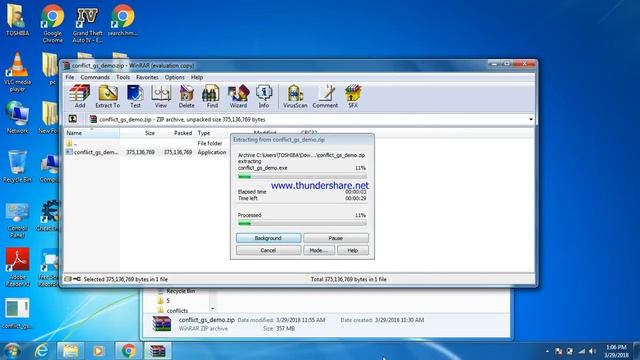Sort by the Type column header

212,133
